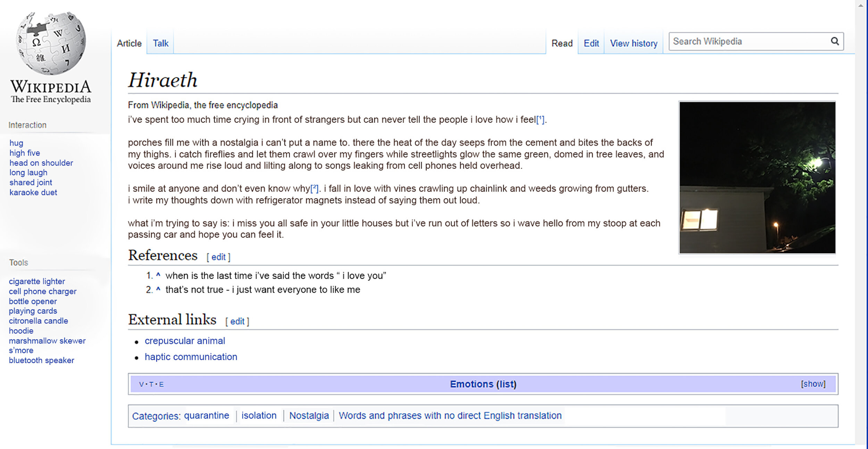This screenshot has width=868, height=449.
Task: Click 'From Wikipedia, the free encyclopedia' text
Action: [203, 105]
